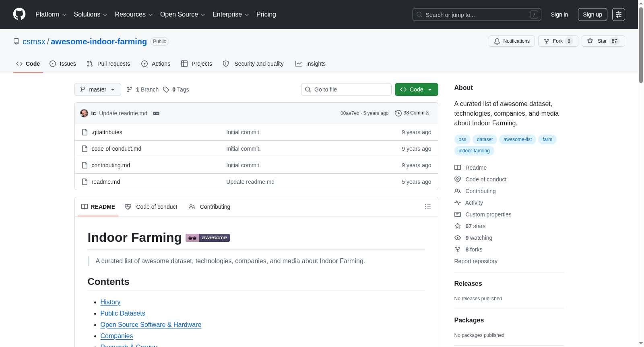Click the Fork count 8
Viewport: 644px width, 347px height.
click(x=569, y=41)
